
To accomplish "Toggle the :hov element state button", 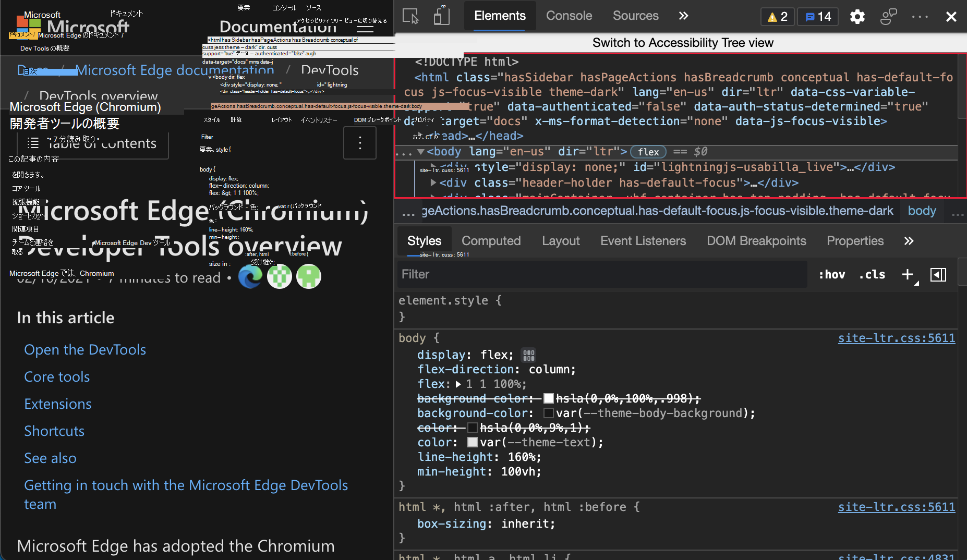I will tap(831, 274).
